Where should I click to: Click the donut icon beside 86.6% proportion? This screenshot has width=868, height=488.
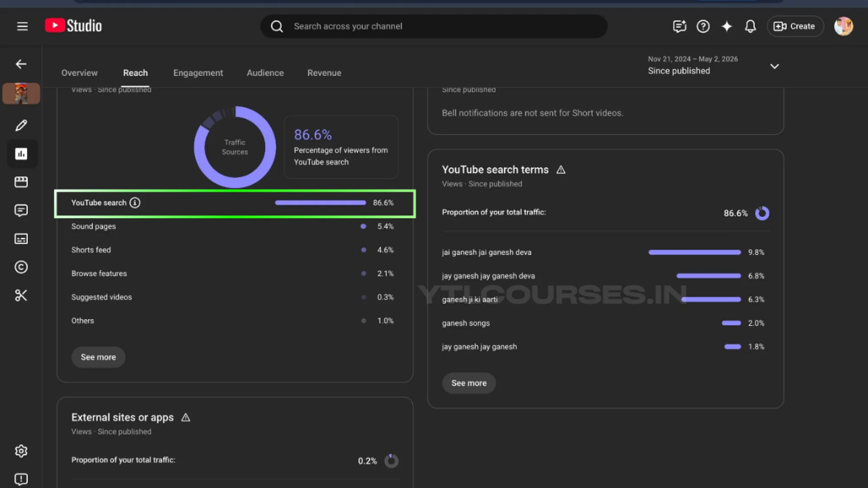point(762,213)
